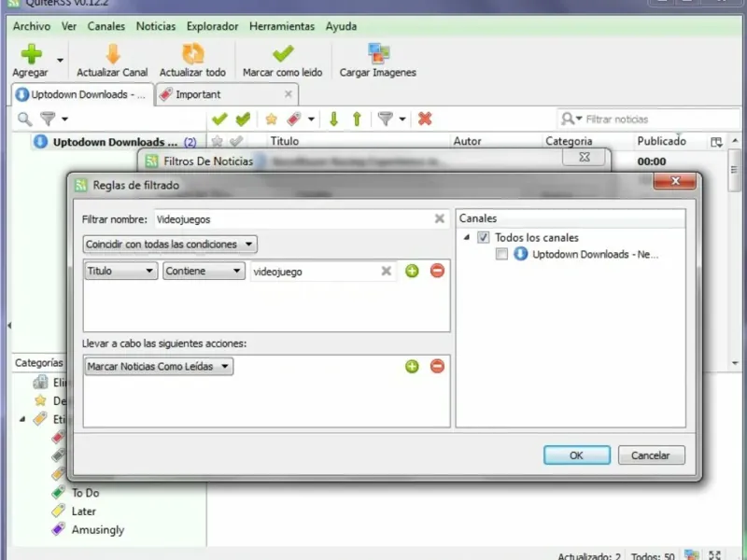Click the magnifier search feeds icon
The width and height of the screenshot is (747, 560).
point(25,119)
